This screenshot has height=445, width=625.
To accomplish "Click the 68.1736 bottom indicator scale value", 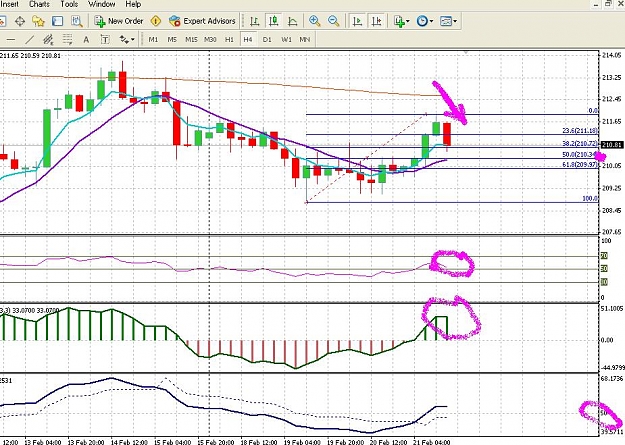I will [x=612, y=378].
